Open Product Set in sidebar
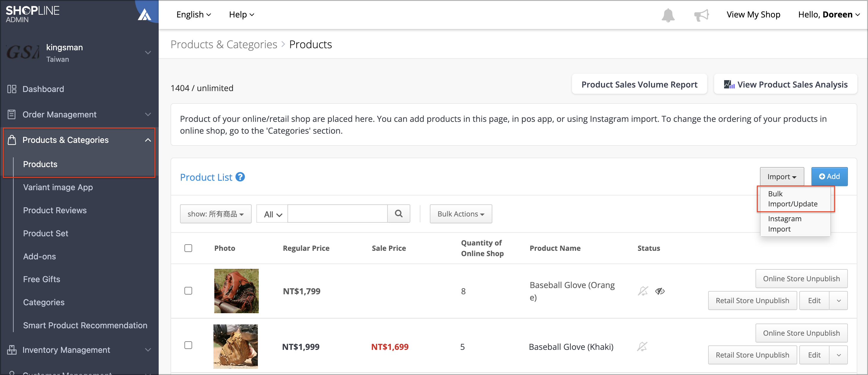 click(x=46, y=233)
